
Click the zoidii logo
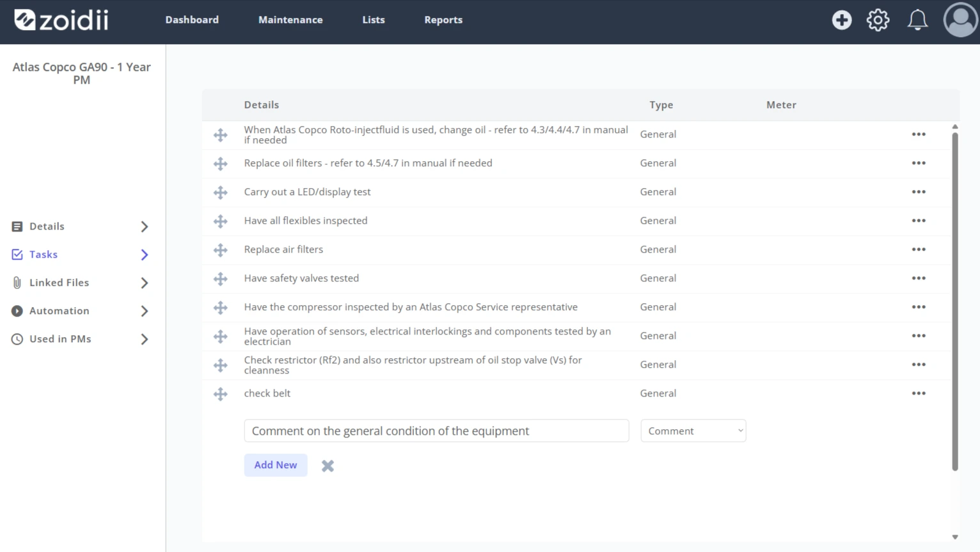point(61,20)
